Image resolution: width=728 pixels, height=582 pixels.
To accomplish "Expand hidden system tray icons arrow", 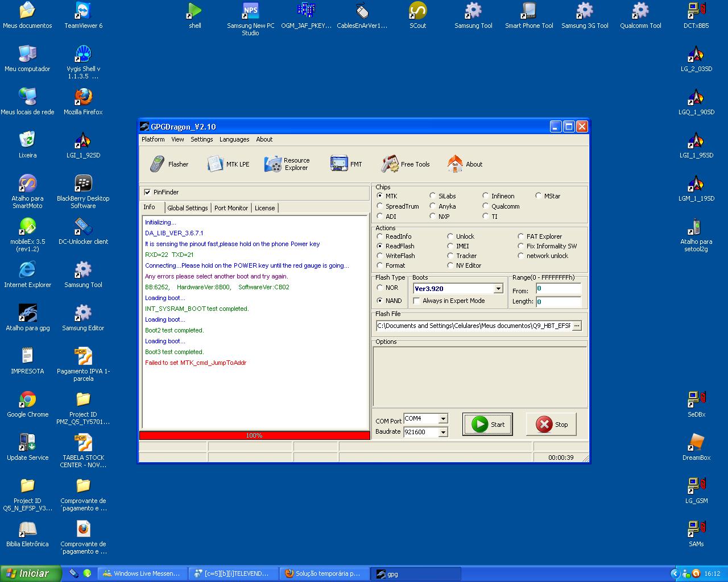I will pyautogui.click(x=675, y=573).
